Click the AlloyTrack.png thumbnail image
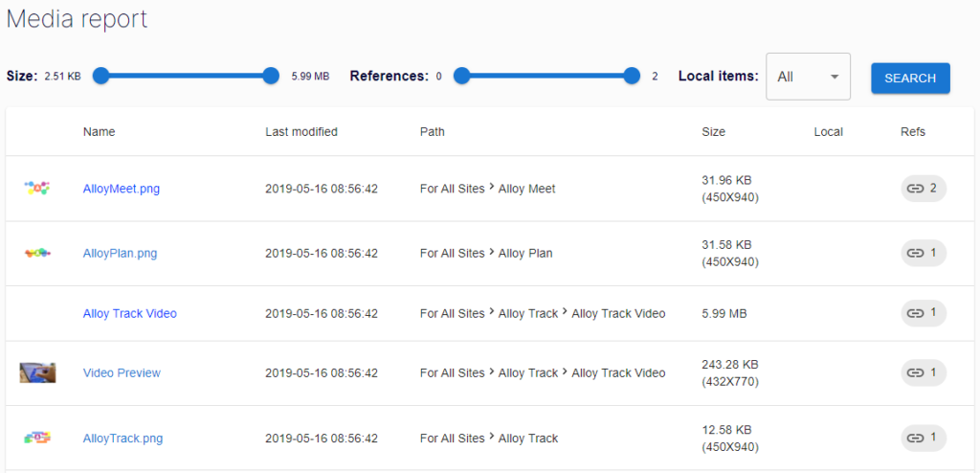The width and height of the screenshot is (980, 473). coord(37,438)
